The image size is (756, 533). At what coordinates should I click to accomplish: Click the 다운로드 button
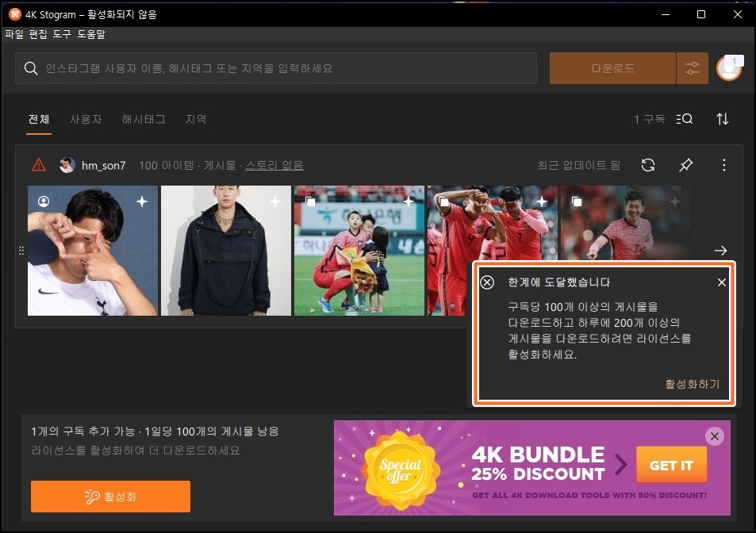pyautogui.click(x=612, y=68)
